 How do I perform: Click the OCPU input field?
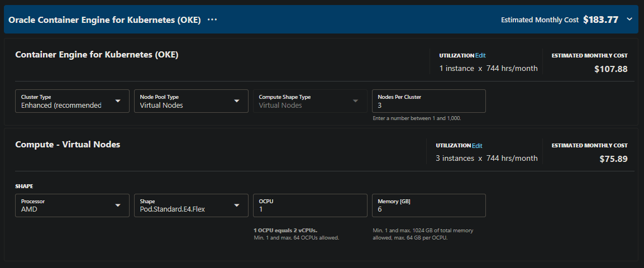click(x=311, y=205)
